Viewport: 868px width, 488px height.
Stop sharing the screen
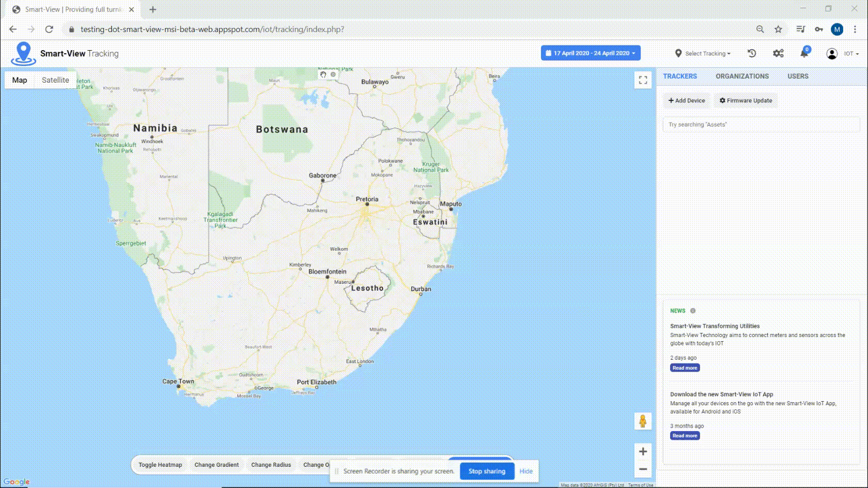click(487, 471)
